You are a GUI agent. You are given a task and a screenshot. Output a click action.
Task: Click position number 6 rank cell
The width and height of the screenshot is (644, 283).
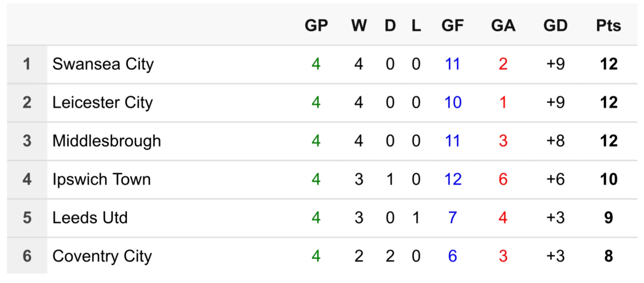point(27,256)
